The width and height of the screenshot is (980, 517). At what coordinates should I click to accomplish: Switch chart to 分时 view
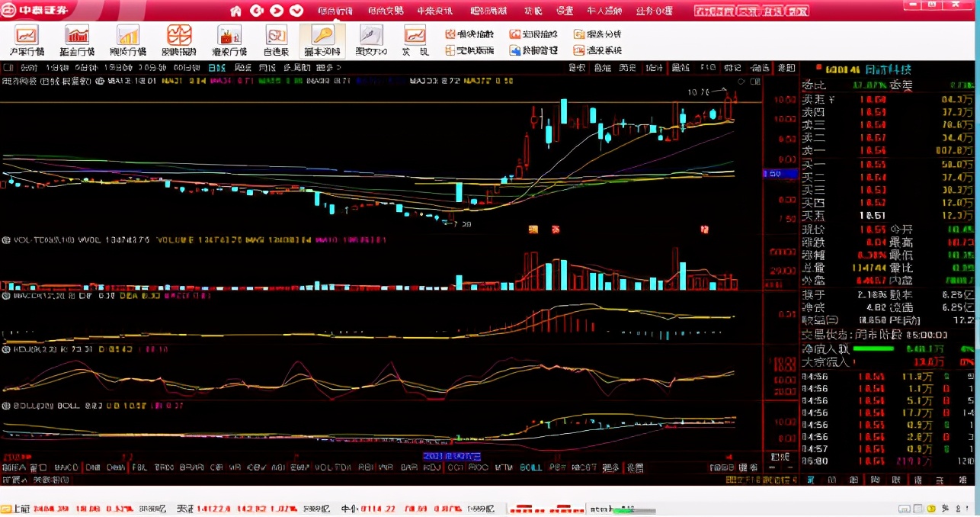tap(27, 68)
